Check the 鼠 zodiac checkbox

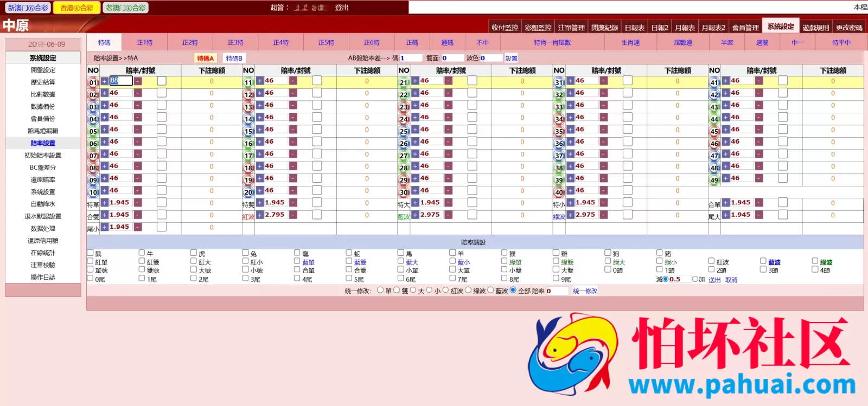91,253
